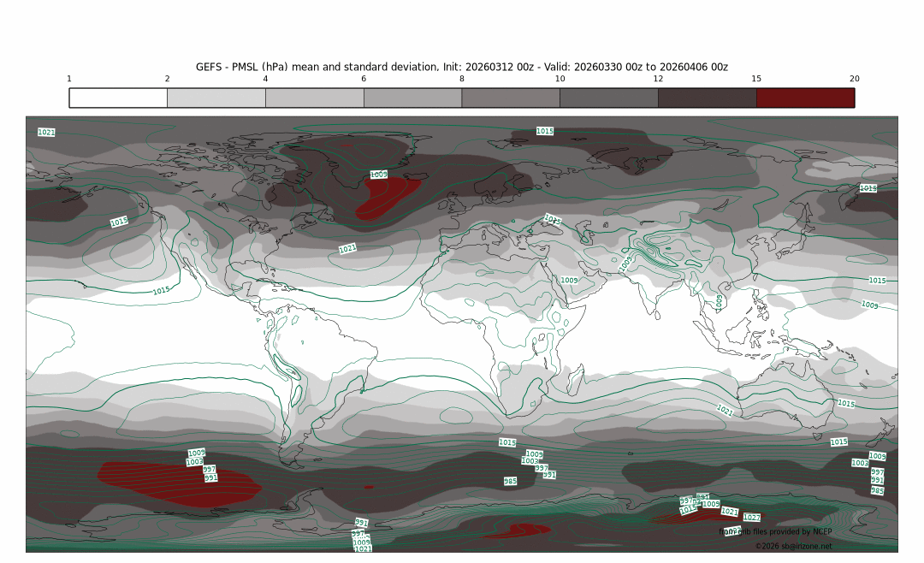
Task: Click the 10–12 dark gray colorbar segment
Action: point(608,98)
